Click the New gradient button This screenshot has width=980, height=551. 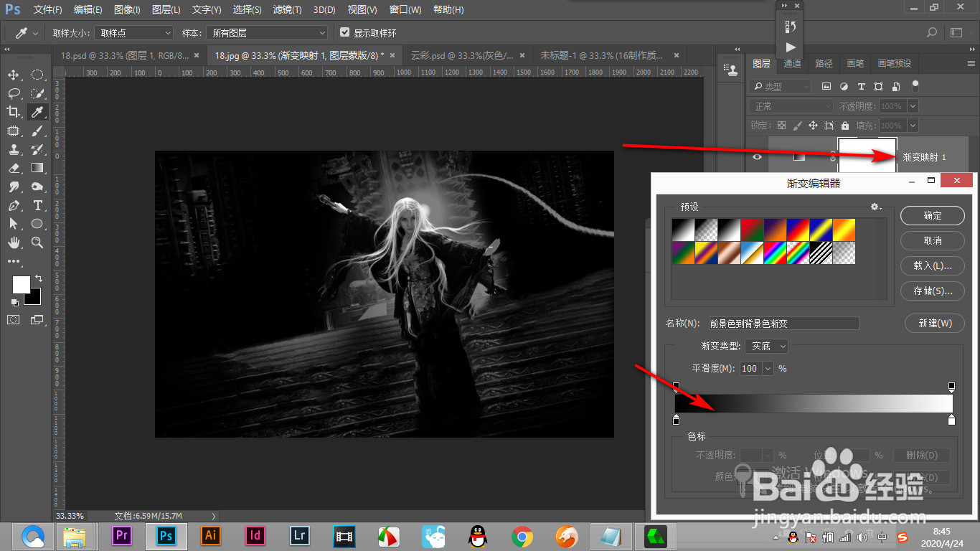[x=936, y=323]
